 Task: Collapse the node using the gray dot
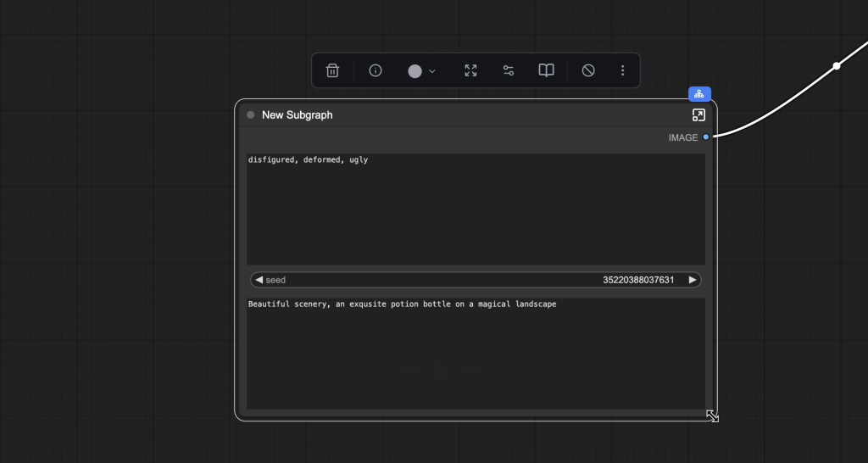point(251,114)
